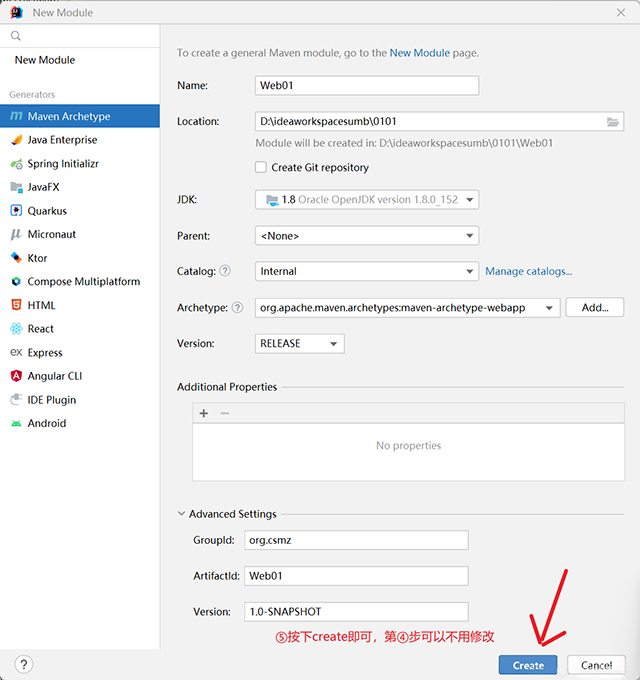Image resolution: width=640 pixels, height=680 pixels.
Task: Select the Angular CLI generator
Action: [54, 376]
